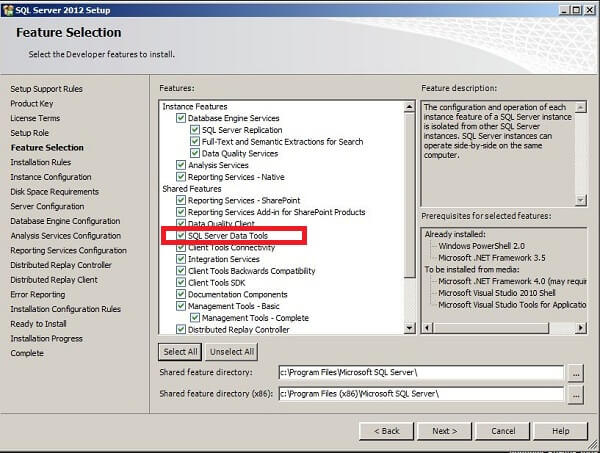
Task: Click the SQL Server 2012 Setup title icon
Action: tap(8, 10)
